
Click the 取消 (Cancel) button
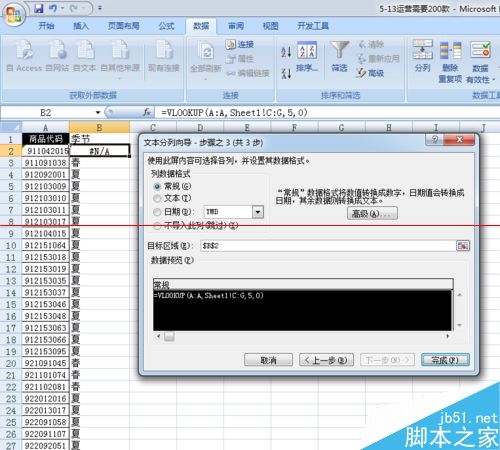point(268,360)
